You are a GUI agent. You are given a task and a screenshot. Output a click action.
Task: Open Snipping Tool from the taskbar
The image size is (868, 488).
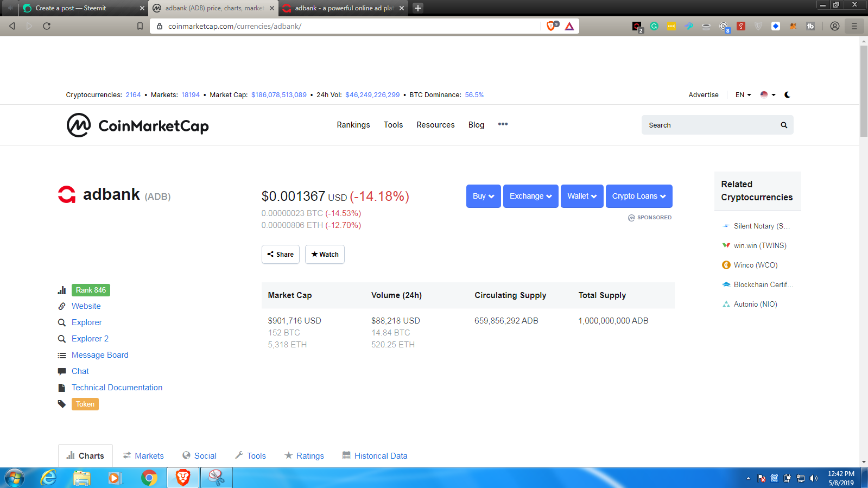(217, 478)
